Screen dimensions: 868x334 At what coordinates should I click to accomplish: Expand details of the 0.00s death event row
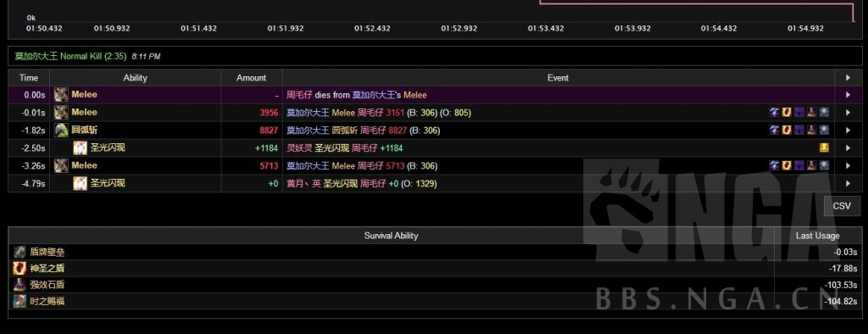pos(848,95)
